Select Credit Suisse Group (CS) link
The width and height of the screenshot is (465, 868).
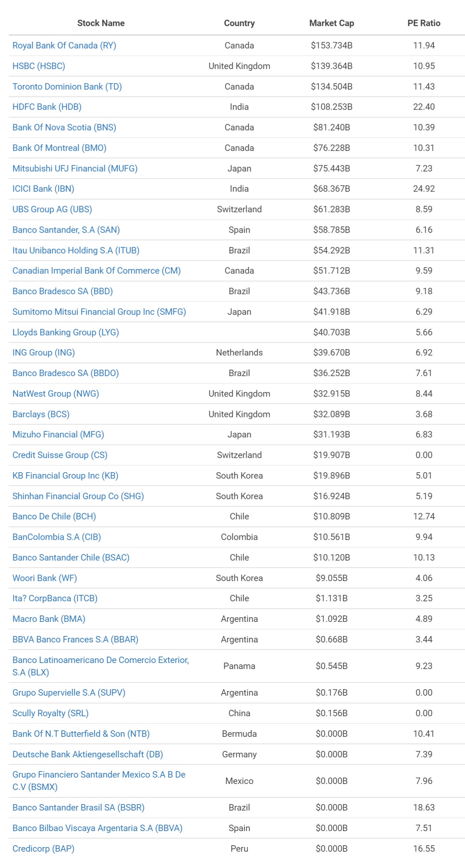[60, 455]
